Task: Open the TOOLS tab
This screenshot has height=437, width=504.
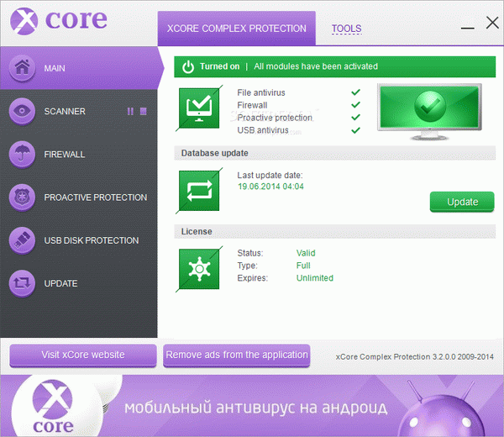Action: point(346,29)
